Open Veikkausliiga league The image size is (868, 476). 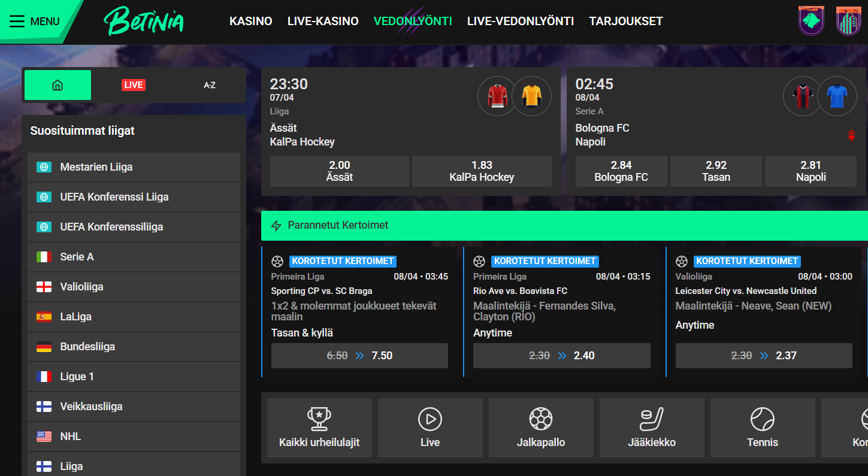134,407
